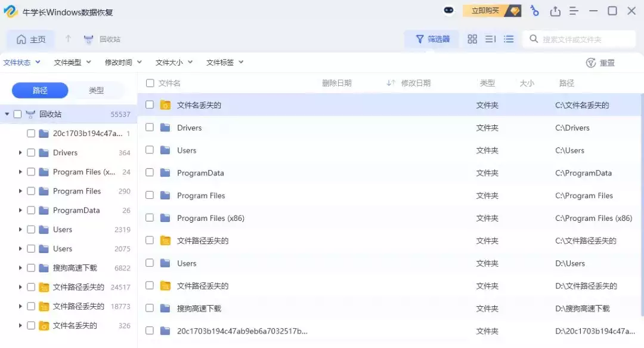
Task: Open the hamburger menu icon in title bar
Action: 574,11
